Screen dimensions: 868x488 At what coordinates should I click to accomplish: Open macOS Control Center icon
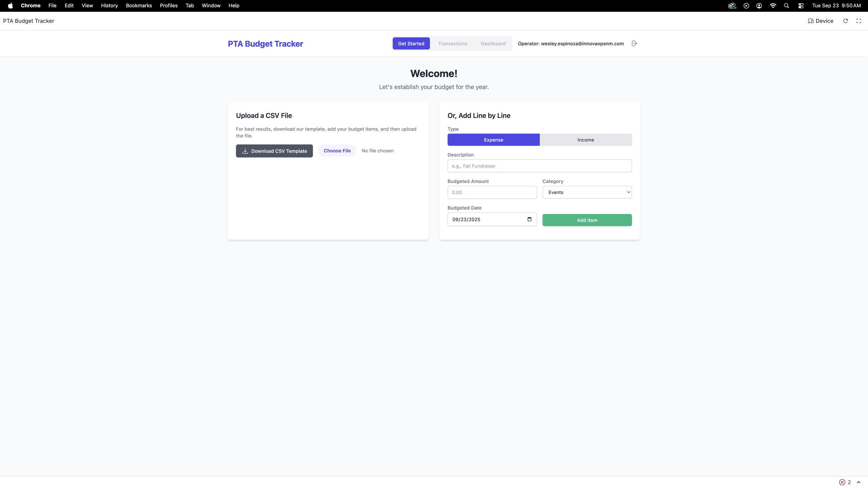point(801,6)
